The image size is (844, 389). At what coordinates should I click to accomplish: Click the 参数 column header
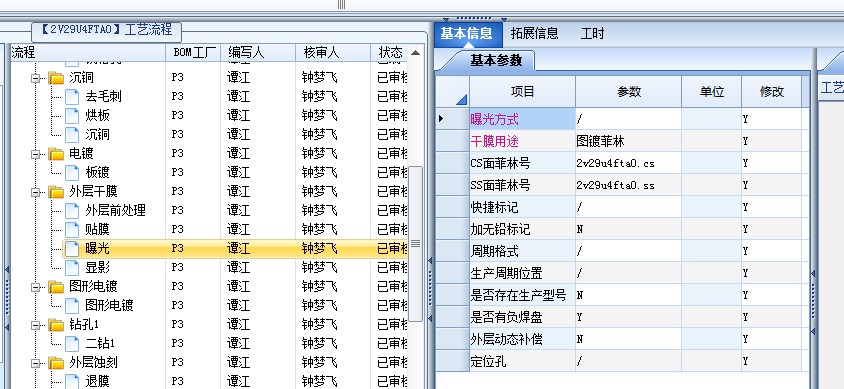click(x=629, y=91)
